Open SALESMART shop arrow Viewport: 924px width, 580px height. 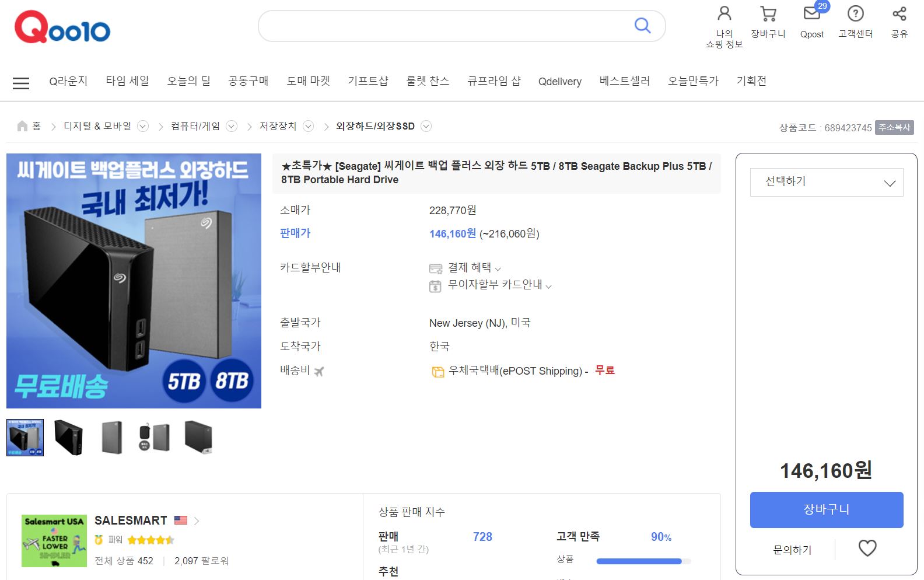click(197, 520)
